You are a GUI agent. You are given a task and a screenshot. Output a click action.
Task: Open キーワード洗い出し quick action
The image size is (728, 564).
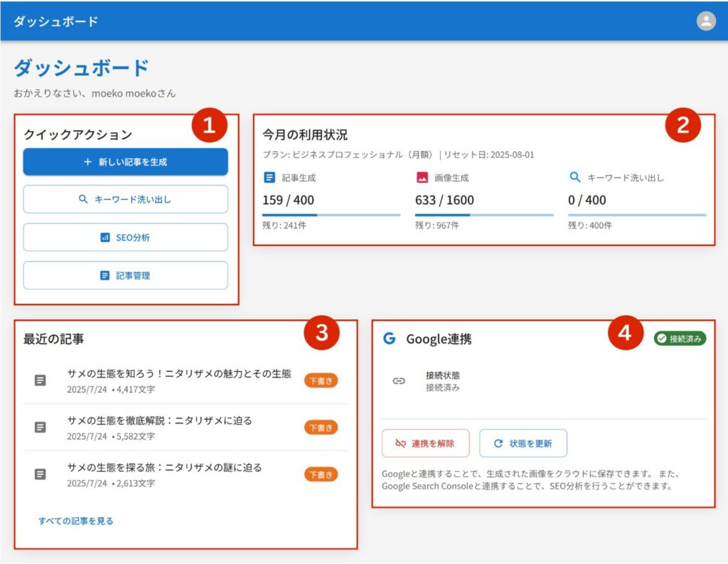tap(126, 200)
